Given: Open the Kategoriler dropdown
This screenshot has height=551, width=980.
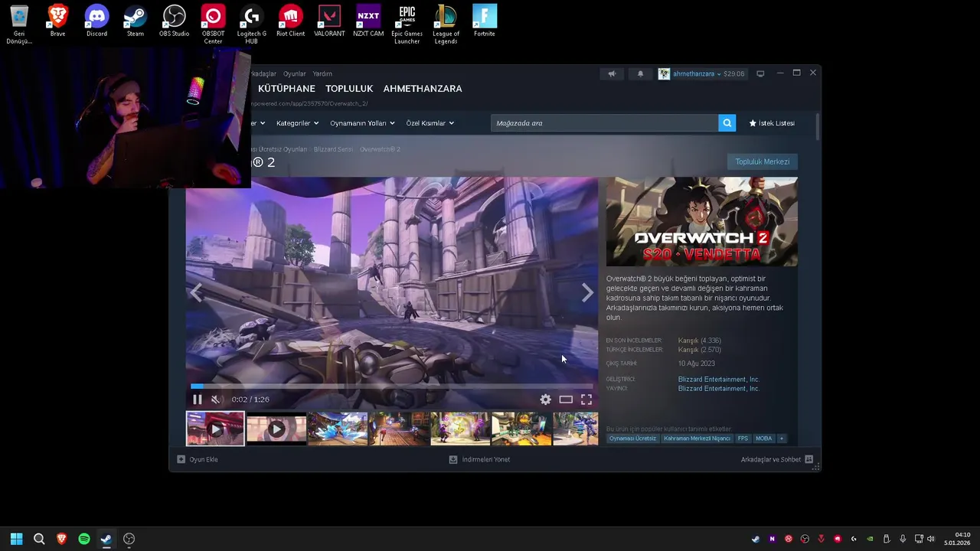Looking at the screenshot, I should click(x=297, y=123).
